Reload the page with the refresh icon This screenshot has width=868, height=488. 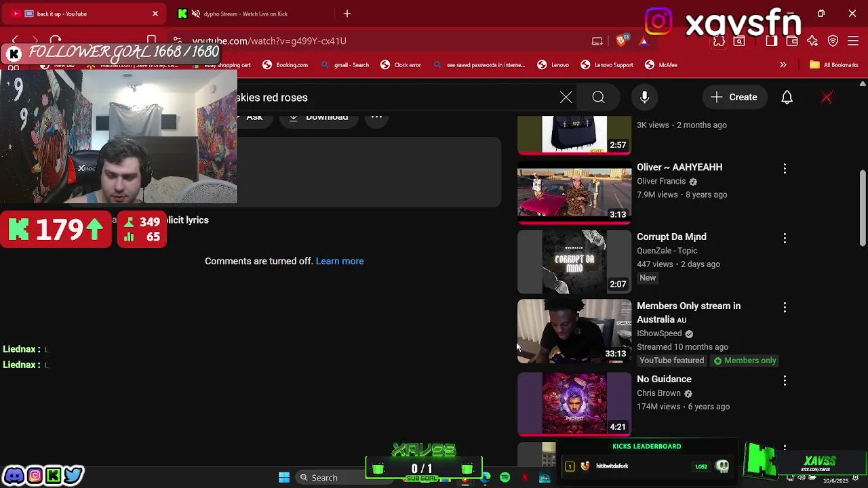tap(56, 41)
